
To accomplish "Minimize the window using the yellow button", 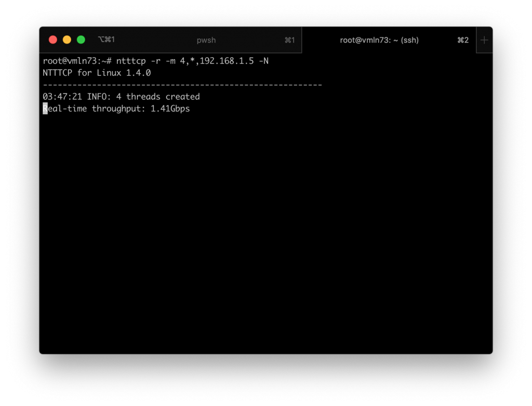I will 66,40.
